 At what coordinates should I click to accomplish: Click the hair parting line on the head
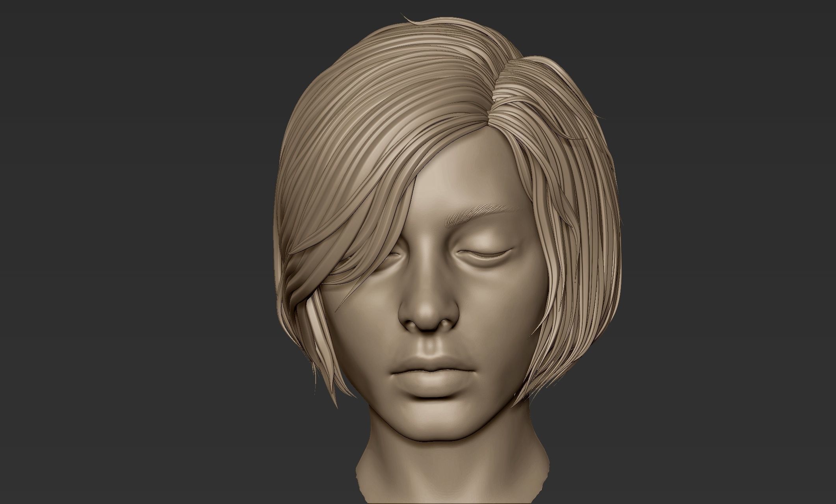(500, 91)
